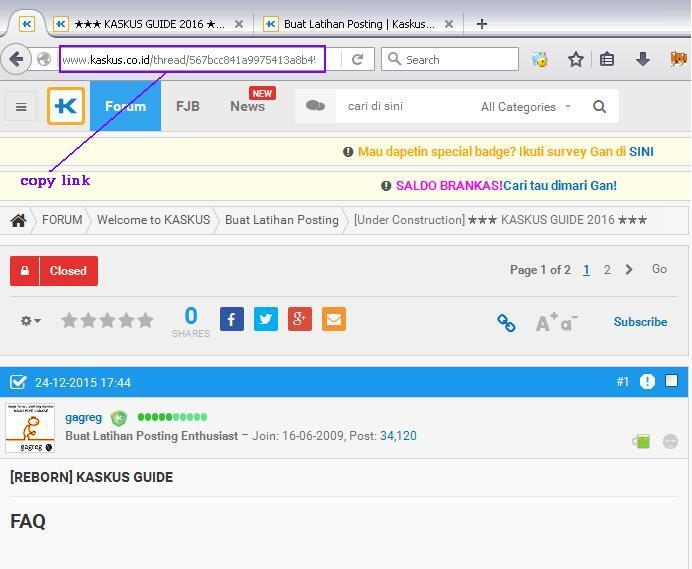
Task: Open the News section
Action: [248, 106]
